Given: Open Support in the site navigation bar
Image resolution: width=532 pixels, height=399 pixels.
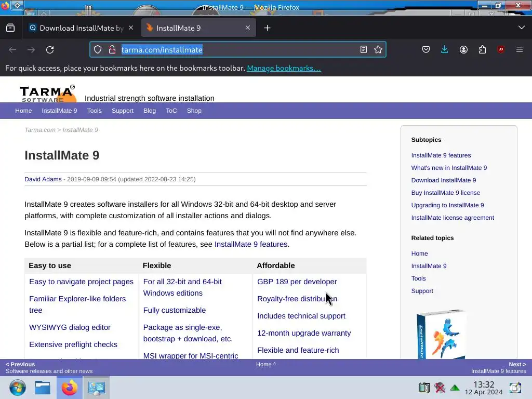Looking at the screenshot, I should point(123,111).
